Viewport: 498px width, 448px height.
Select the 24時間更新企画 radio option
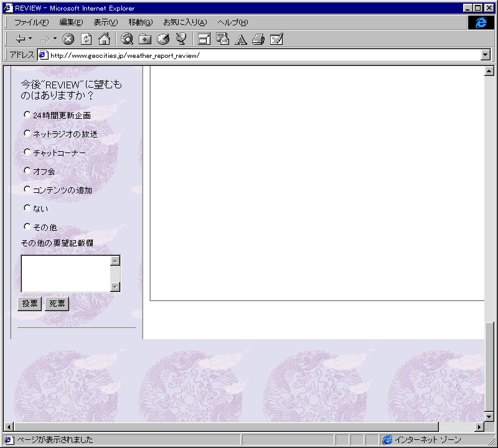pyautogui.click(x=27, y=114)
